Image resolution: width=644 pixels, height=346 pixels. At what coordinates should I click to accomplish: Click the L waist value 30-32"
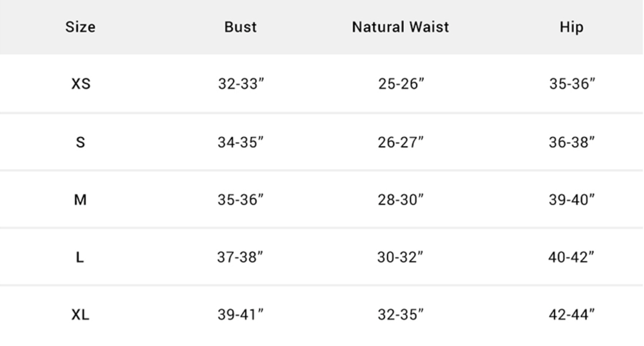(401, 257)
